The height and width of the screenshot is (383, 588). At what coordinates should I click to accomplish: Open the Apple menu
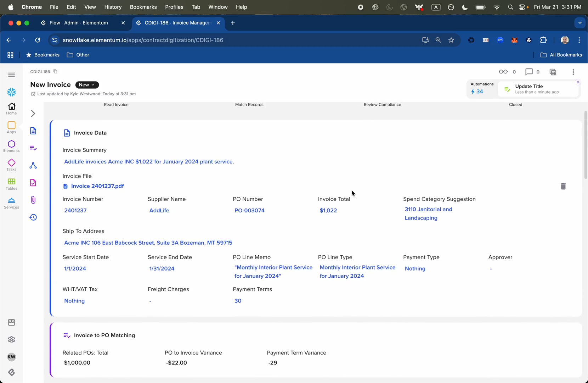(11, 7)
